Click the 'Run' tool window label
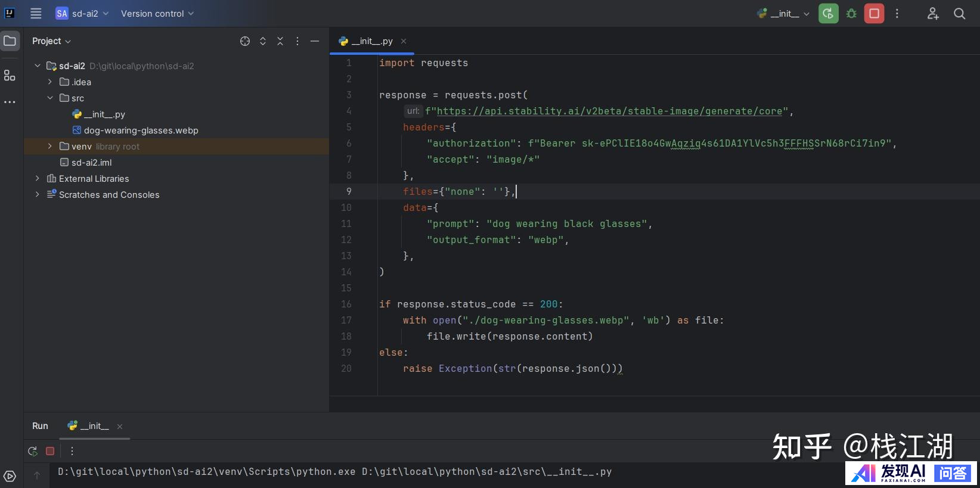 (x=40, y=426)
